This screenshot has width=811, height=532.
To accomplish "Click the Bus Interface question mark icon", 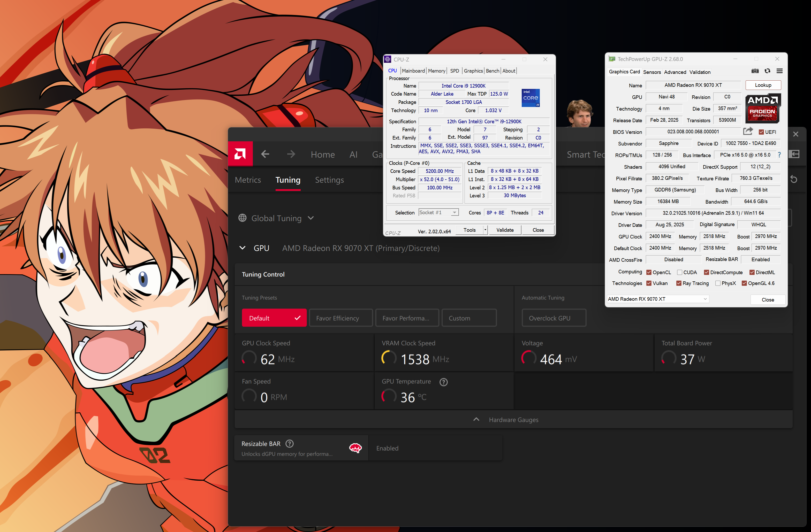I will click(x=779, y=155).
